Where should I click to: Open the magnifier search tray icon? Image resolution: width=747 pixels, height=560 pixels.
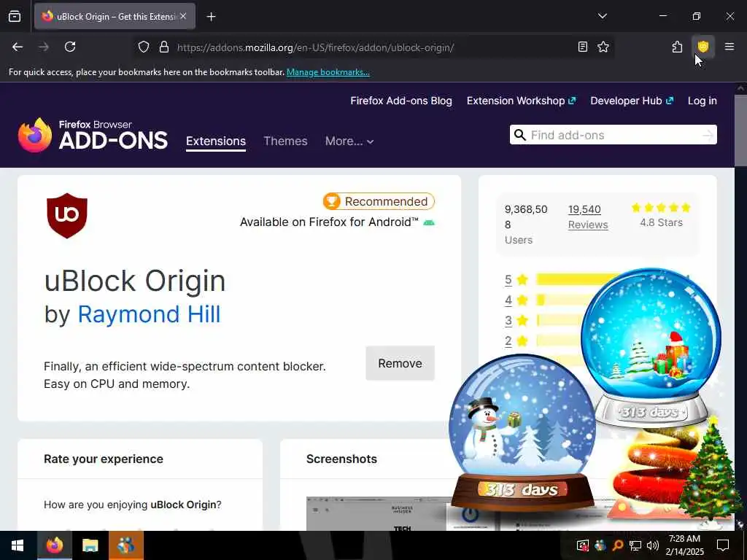coord(617,545)
